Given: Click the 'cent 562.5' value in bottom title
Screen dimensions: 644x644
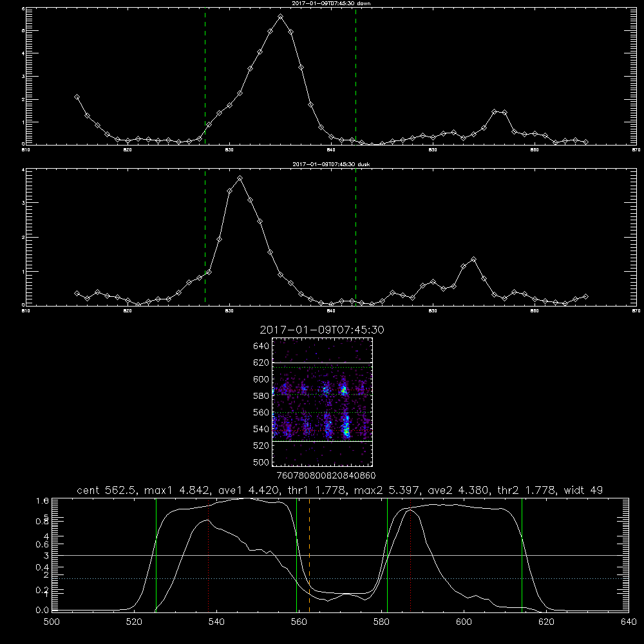Looking at the screenshot, I should point(106,490).
